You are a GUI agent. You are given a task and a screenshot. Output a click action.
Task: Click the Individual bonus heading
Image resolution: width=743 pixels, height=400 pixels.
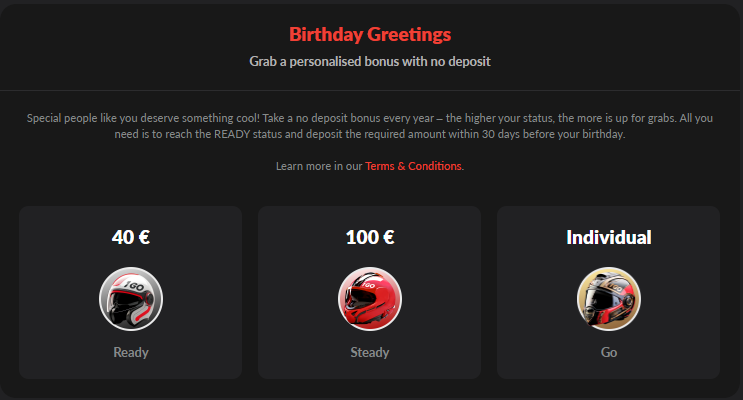609,238
